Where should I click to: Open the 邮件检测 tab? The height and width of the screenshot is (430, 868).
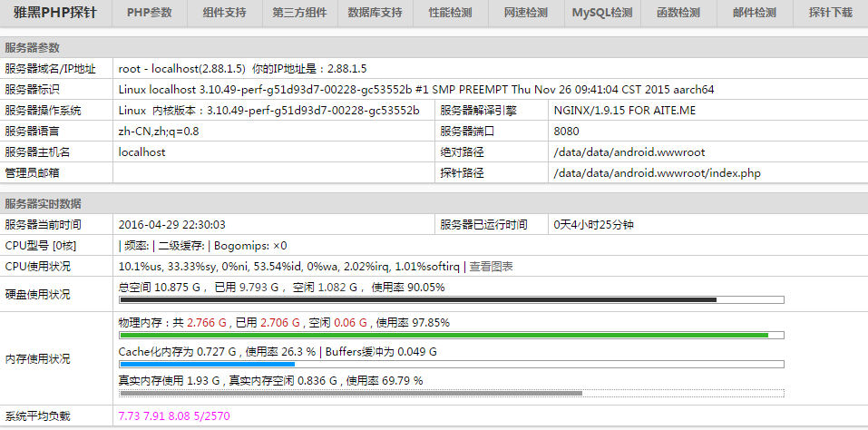[x=754, y=13]
